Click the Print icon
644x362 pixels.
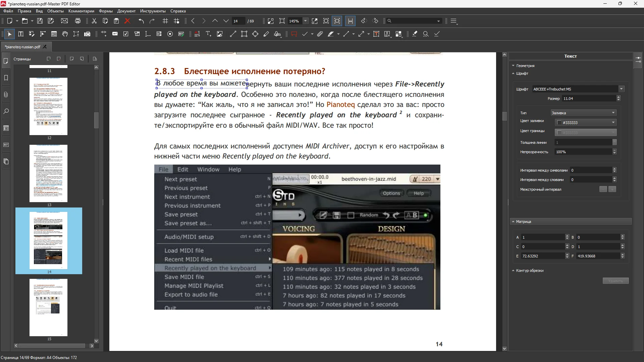78,21
